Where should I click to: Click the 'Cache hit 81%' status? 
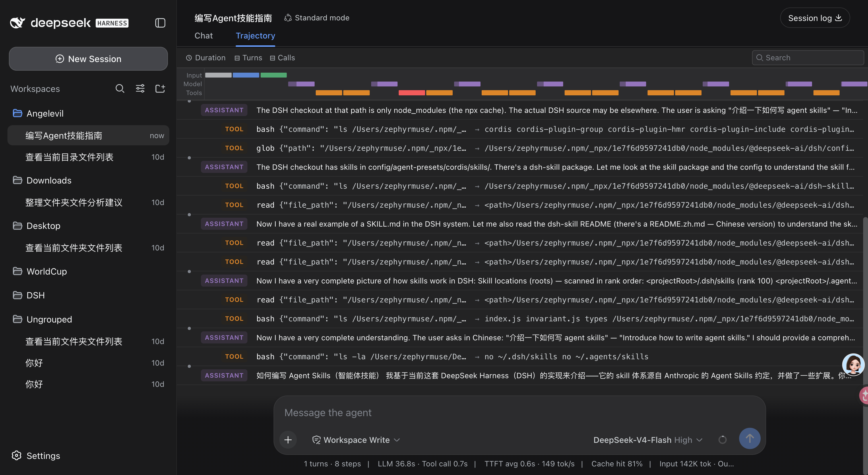617,464
